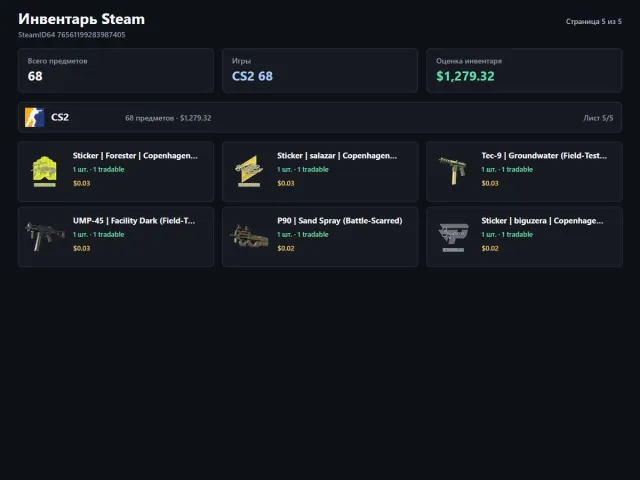Click the SteamID64 number line
The height and width of the screenshot is (480, 640).
(x=71, y=35)
